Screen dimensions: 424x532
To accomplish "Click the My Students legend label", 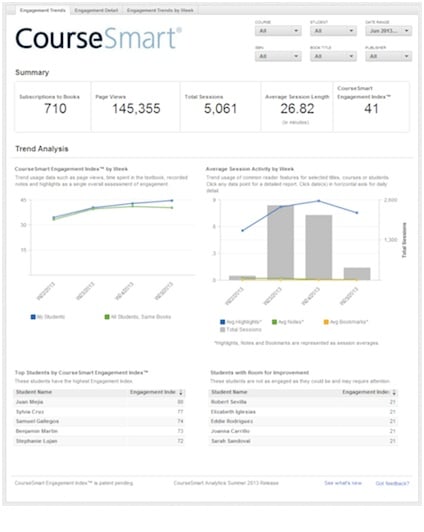I will [x=51, y=317].
